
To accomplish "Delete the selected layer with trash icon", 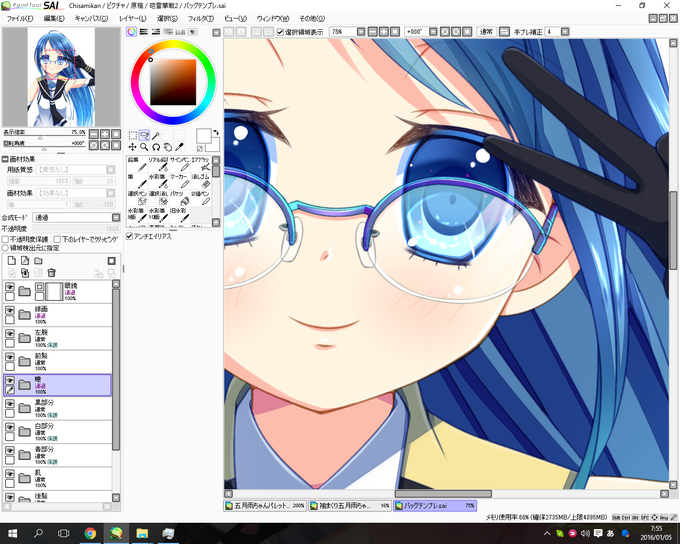I will pos(52,272).
